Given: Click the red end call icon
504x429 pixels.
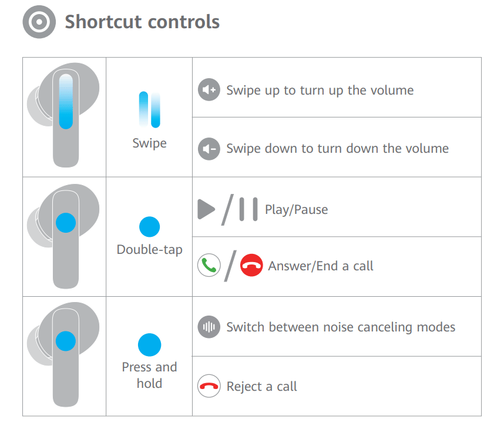Looking at the screenshot, I should [251, 266].
